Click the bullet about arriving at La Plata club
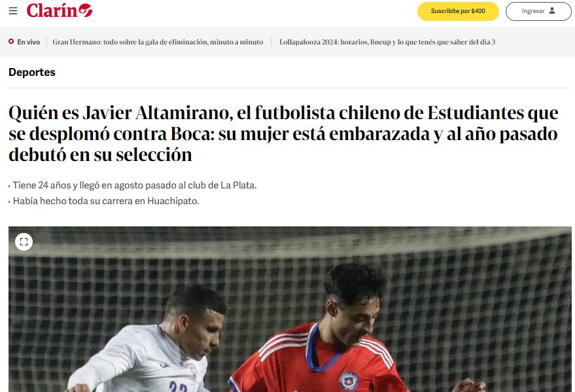This screenshot has height=392, width=575. [135, 185]
